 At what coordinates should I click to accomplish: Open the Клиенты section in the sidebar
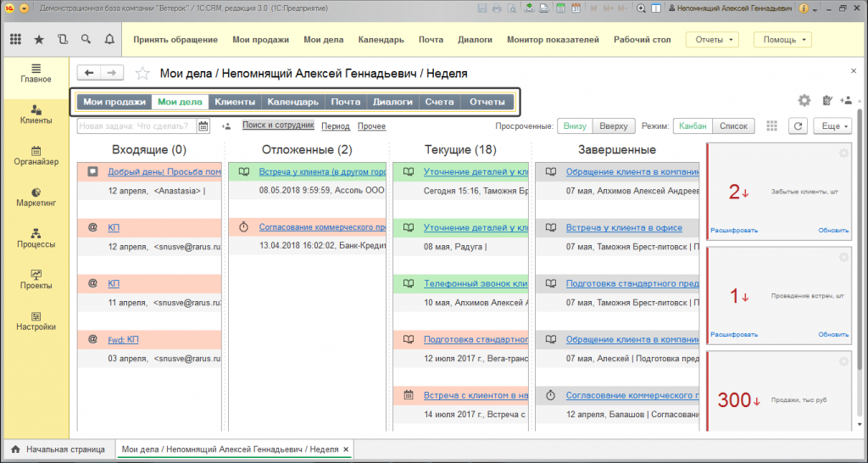click(x=36, y=114)
